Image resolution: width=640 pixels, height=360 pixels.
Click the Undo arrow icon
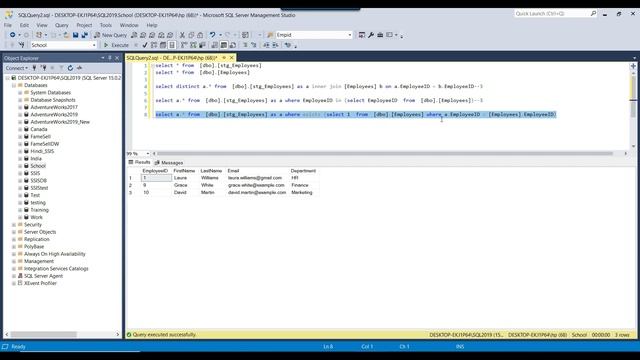(x=212, y=35)
